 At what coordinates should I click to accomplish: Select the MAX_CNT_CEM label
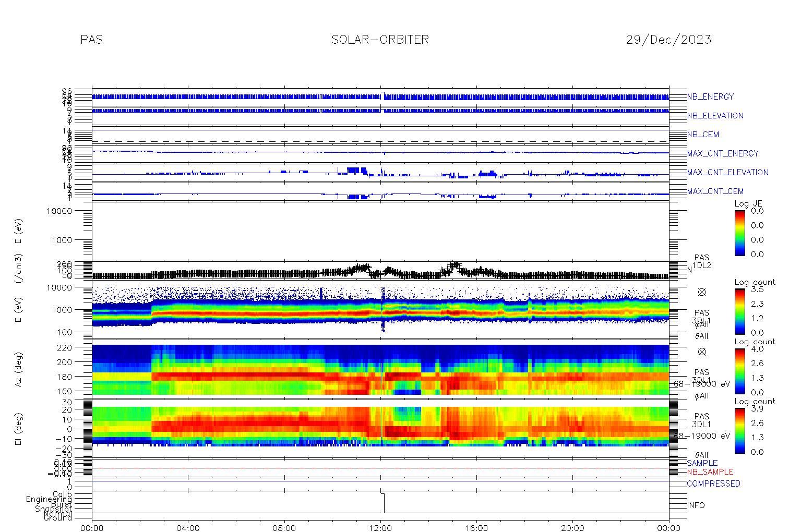(x=715, y=191)
